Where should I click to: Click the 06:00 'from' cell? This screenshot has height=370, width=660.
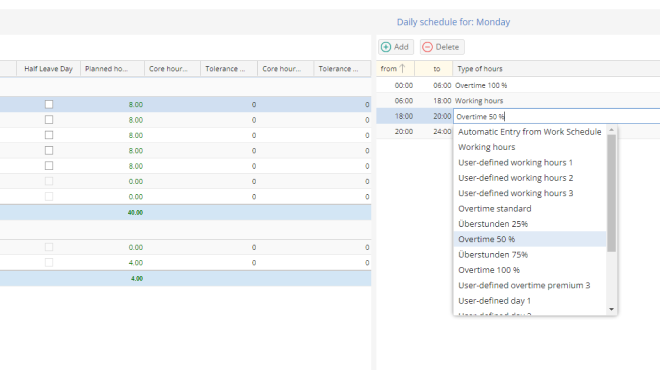pos(395,101)
